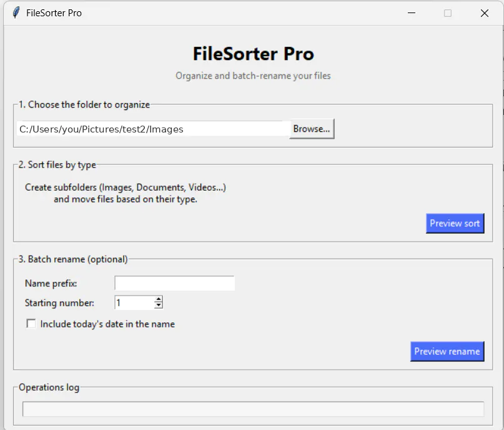Click the 'Operations log' group label
The width and height of the screenshot is (504, 430).
coord(49,387)
